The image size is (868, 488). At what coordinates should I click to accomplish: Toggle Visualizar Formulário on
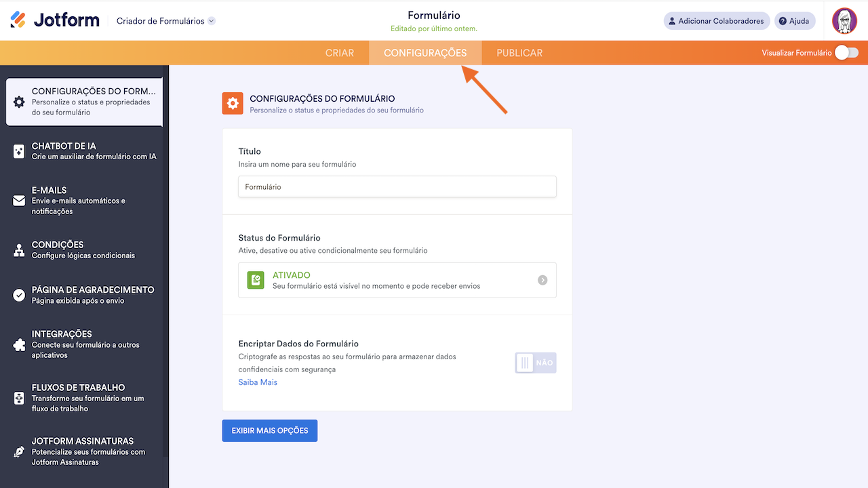point(846,52)
